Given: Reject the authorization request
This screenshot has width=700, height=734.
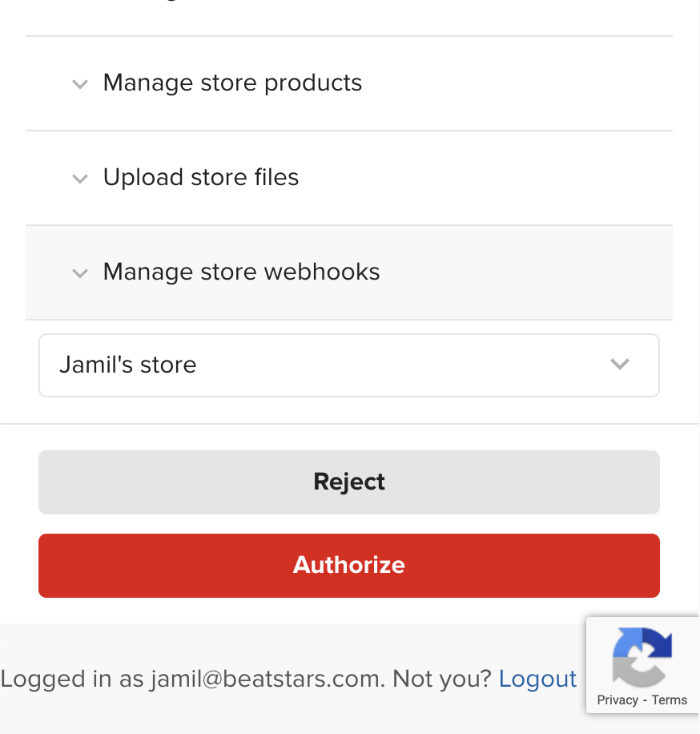Looking at the screenshot, I should 349,482.
